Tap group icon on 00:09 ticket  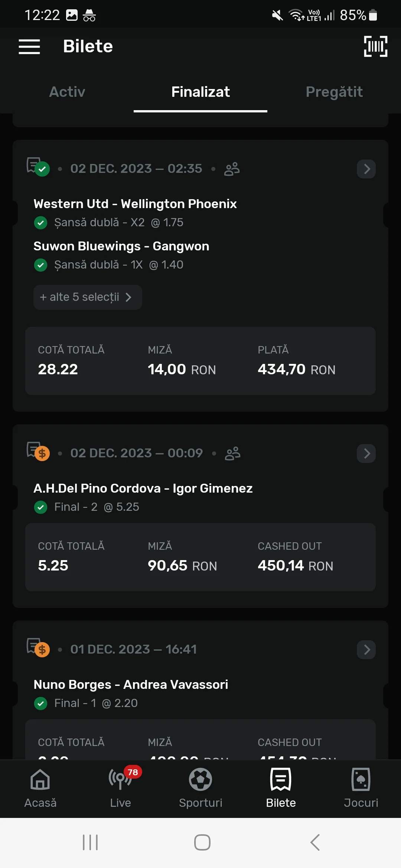pos(233,453)
